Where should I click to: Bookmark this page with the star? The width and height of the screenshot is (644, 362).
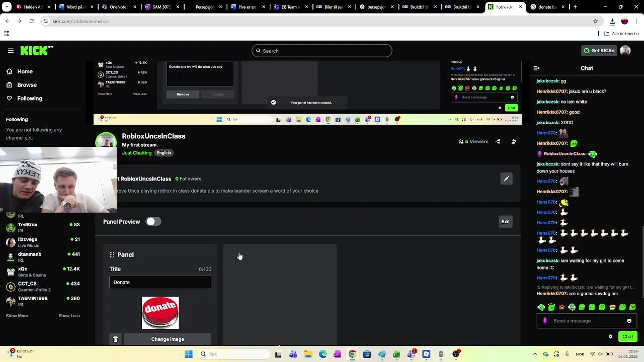(596, 21)
